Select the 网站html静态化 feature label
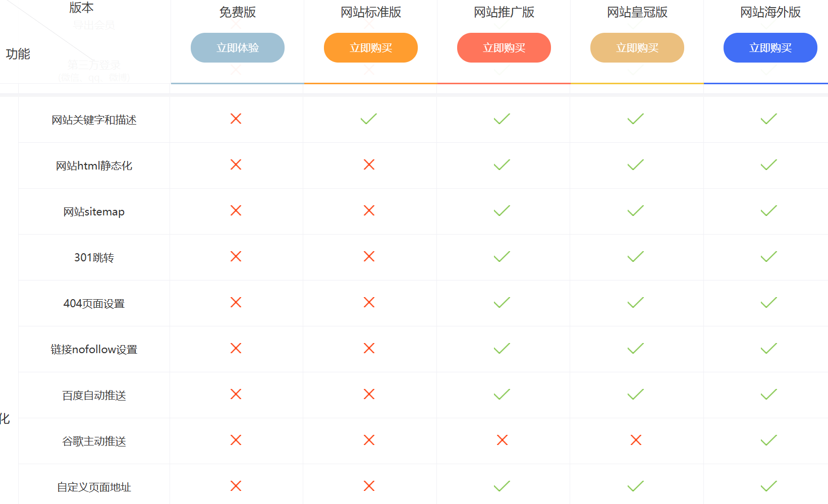Screen dimensions: 828x504 (94, 166)
